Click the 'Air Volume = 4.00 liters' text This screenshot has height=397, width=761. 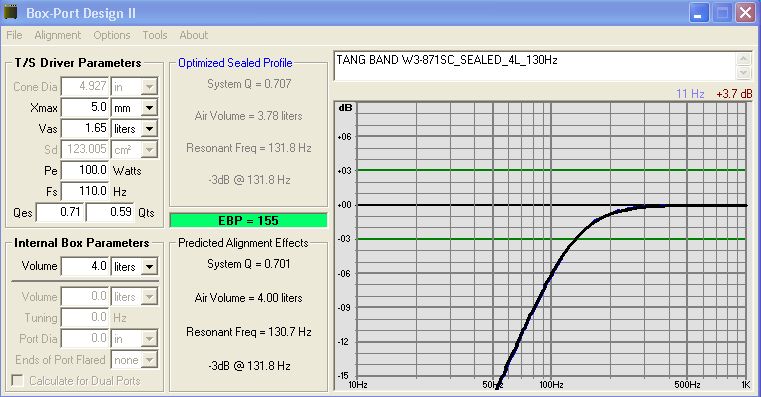tap(248, 298)
